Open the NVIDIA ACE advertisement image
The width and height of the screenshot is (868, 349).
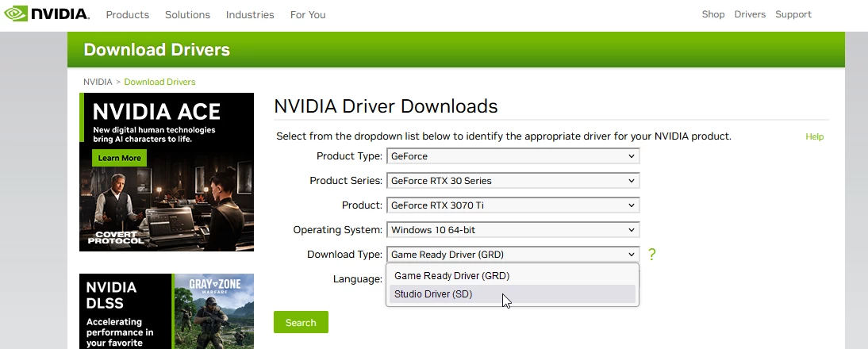(x=167, y=172)
